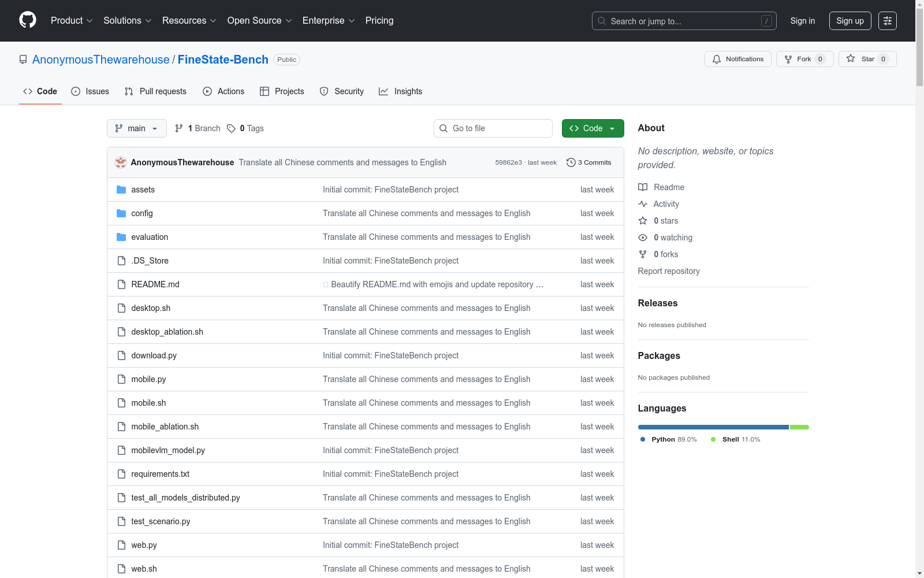The height and width of the screenshot is (578, 924).
Task: Click the config folder icon
Action: [x=121, y=213]
